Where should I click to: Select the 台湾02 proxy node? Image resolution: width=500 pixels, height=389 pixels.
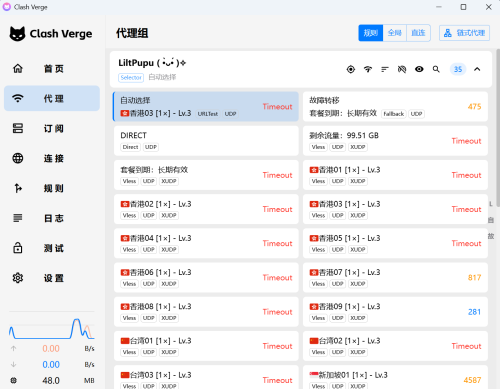pos(395,346)
